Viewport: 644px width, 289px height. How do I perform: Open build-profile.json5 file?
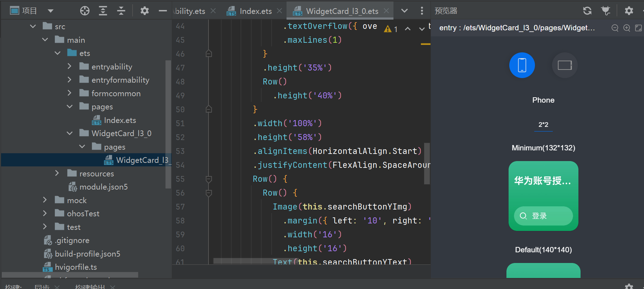(x=82, y=254)
